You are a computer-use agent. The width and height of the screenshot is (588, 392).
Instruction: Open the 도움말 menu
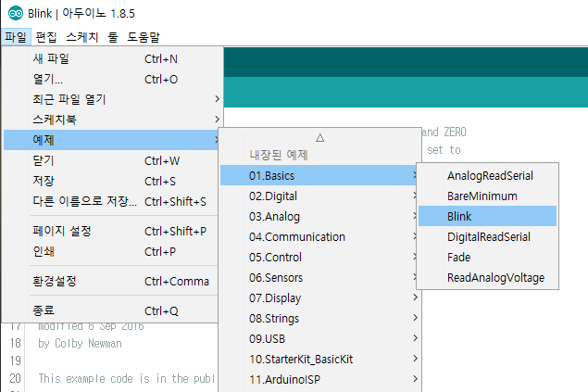pyautogui.click(x=144, y=37)
